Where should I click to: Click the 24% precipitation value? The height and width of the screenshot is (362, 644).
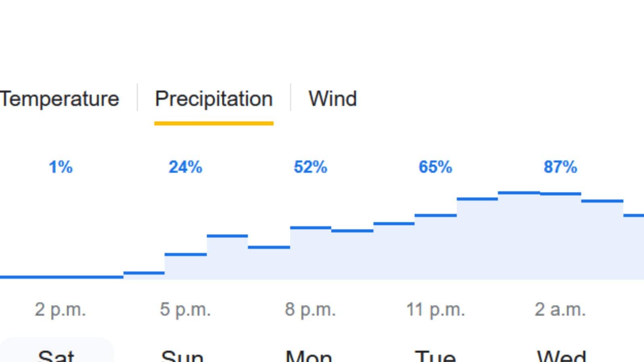[185, 167]
